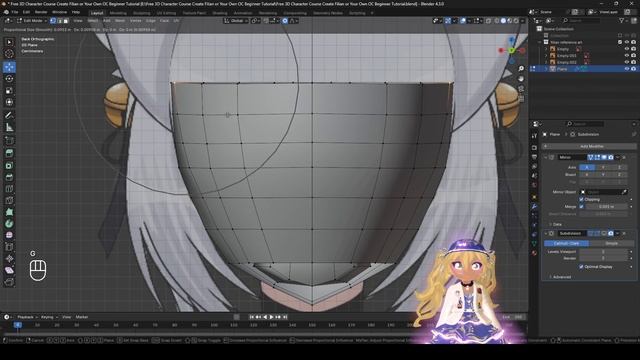Open the Vertex menu in viewport header

click(136, 20)
